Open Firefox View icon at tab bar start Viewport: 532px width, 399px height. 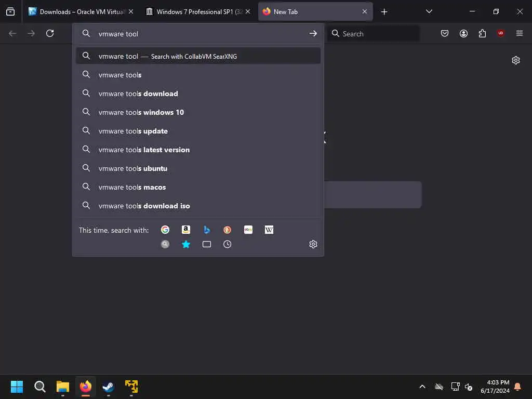point(10,11)
